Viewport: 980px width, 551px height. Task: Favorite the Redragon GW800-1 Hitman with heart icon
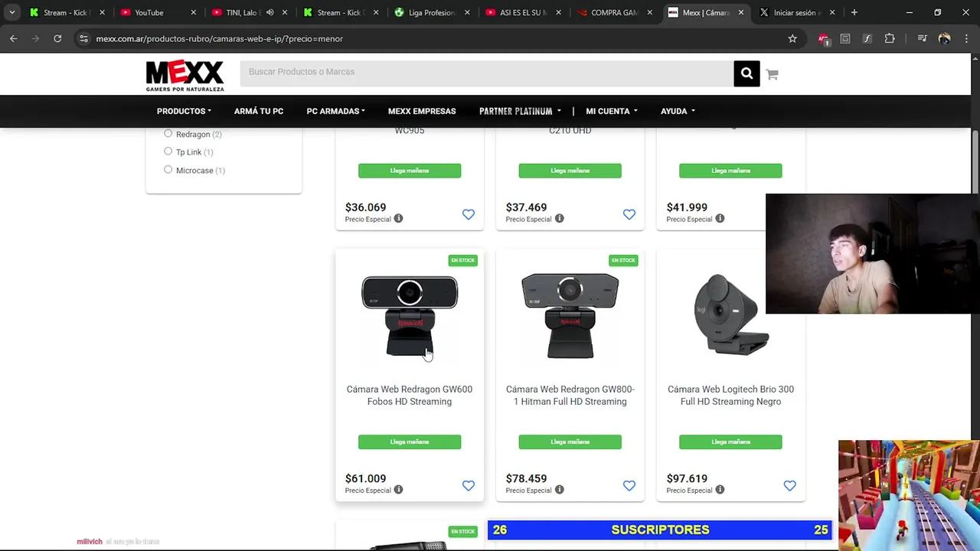tap(629, 485)
